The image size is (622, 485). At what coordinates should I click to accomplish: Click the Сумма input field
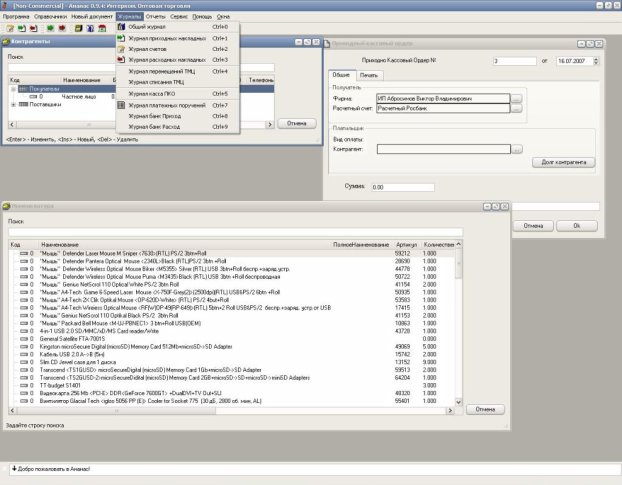point(402,187)
